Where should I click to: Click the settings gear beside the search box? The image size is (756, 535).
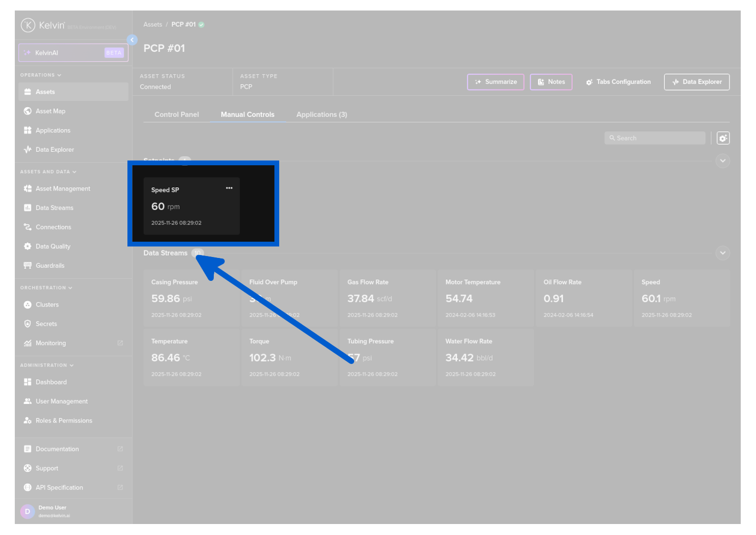[x=723, y=138]
